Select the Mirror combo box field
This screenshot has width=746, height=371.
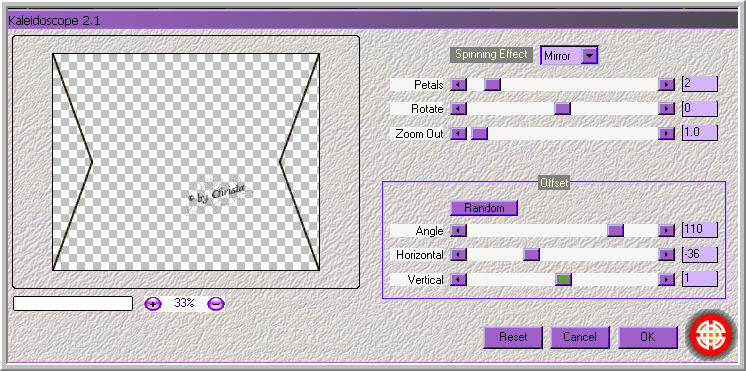pos(569,56)
